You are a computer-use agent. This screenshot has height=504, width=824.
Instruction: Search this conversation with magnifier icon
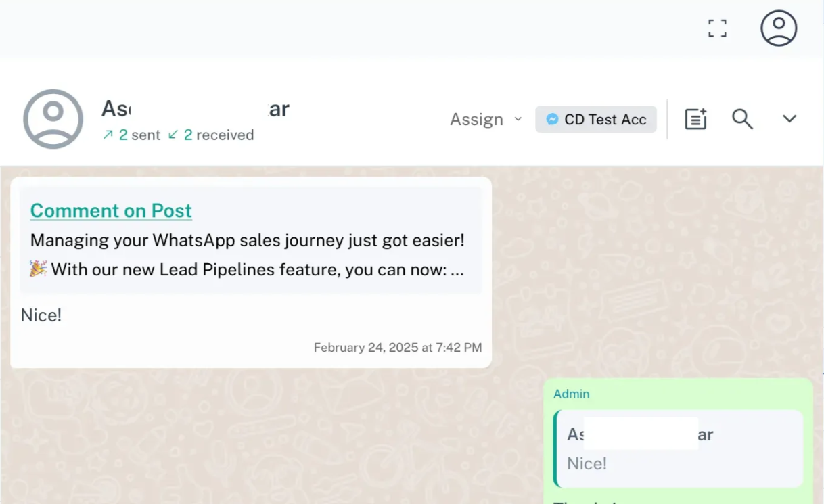pyautogui.click(x=742, y=119)
